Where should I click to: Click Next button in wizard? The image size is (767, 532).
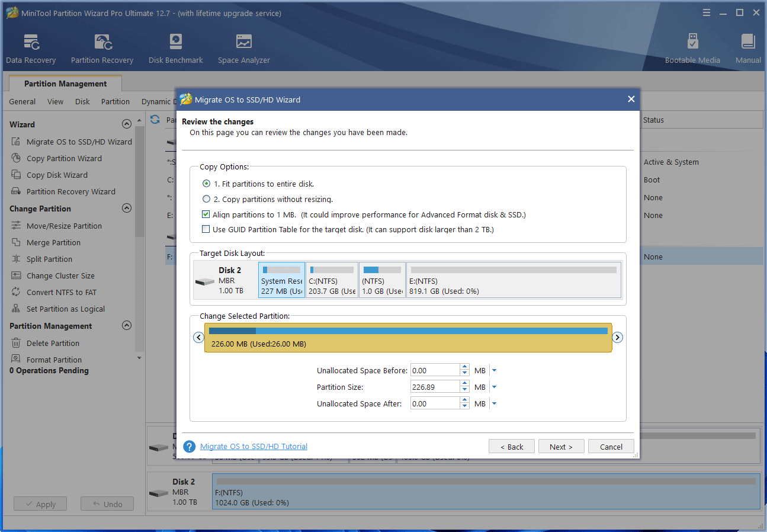click(x=561, y=447)
